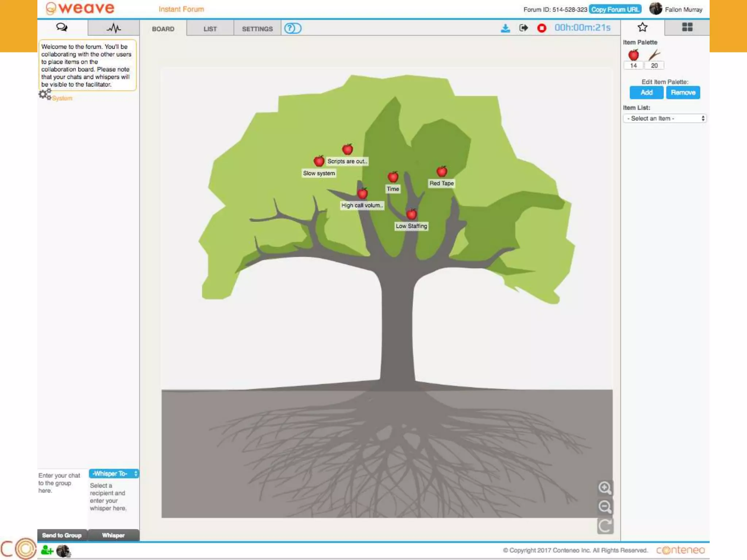747x560 pixels.
Task: Open the Whisper To dropdown
Action: click(114, 474)
